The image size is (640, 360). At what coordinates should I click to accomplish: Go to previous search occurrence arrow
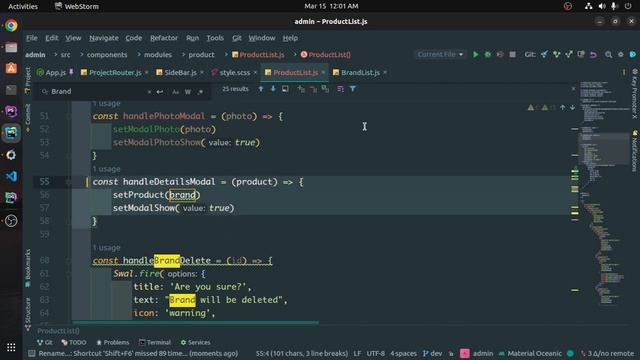point(261,89)
